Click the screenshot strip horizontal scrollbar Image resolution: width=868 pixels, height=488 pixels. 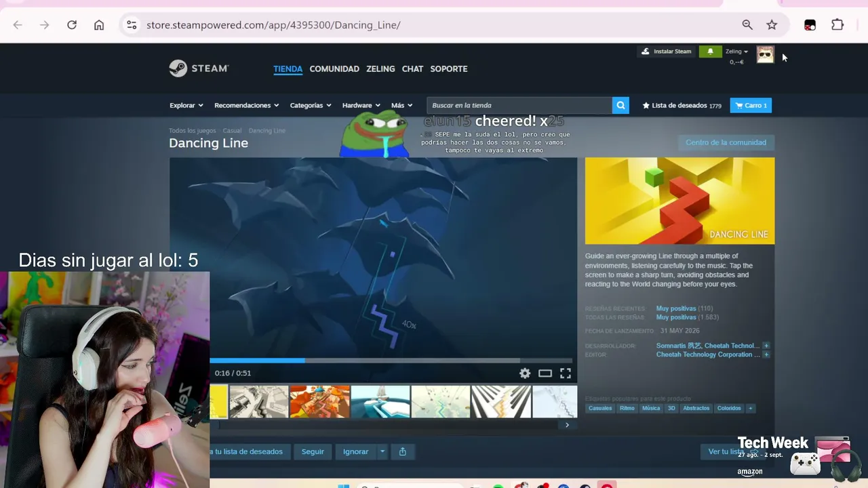(x=388, y=425)
